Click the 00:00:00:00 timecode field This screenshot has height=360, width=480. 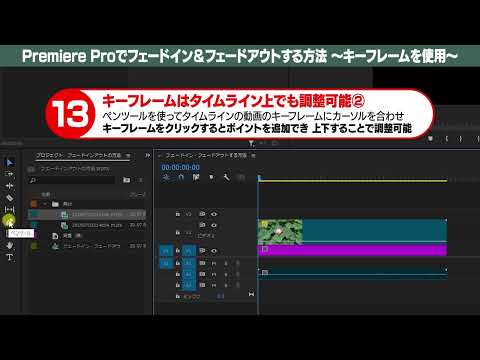pos(181,167)
